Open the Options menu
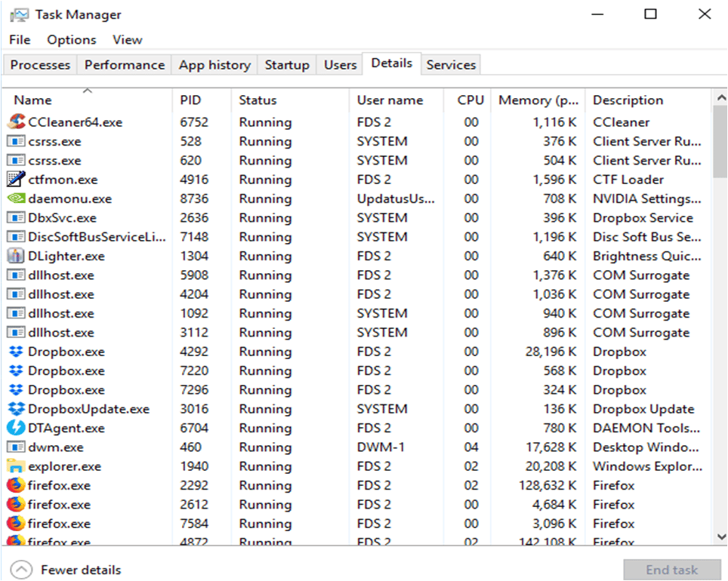This screenshot has width=728, height=581. (x=72, y=40)
